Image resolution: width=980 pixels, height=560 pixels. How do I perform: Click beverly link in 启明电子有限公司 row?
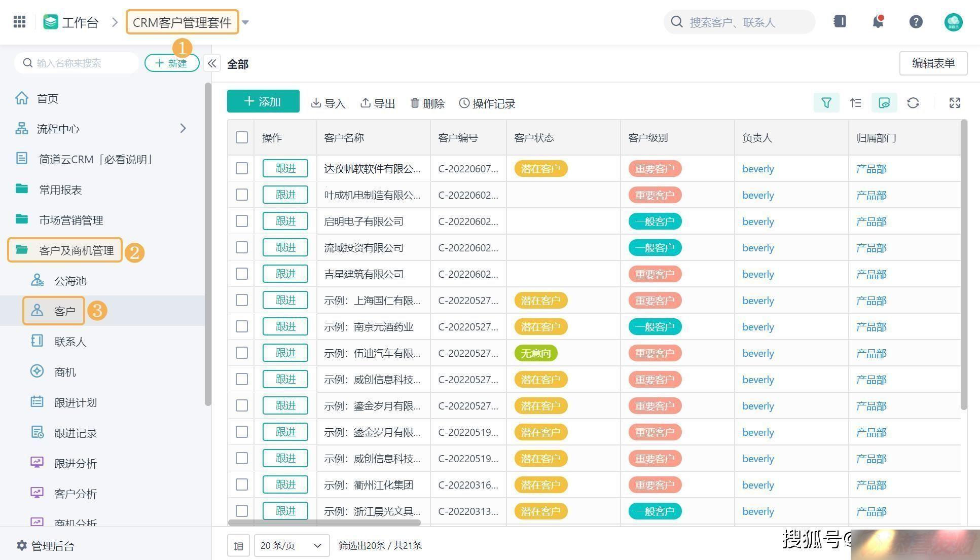click(x=758, y=221)
